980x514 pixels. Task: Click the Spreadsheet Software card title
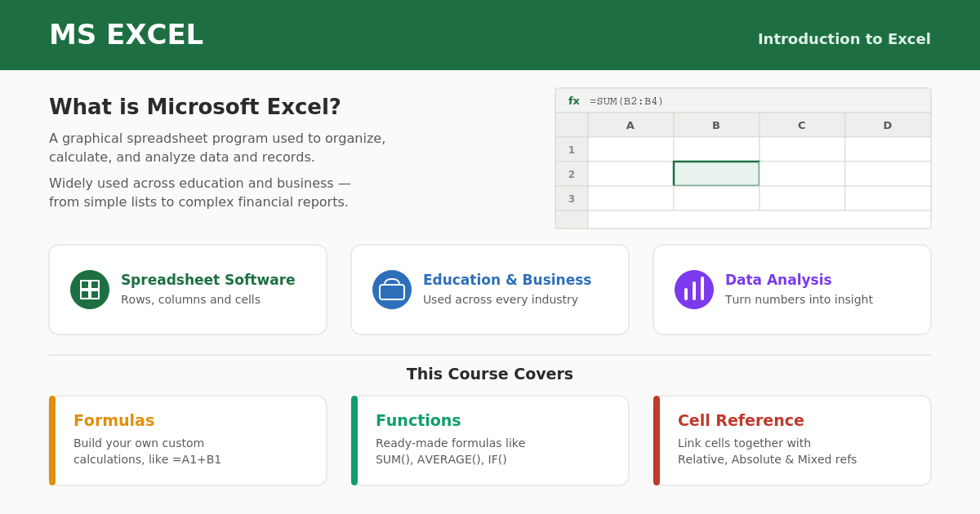tap(208, 280)
